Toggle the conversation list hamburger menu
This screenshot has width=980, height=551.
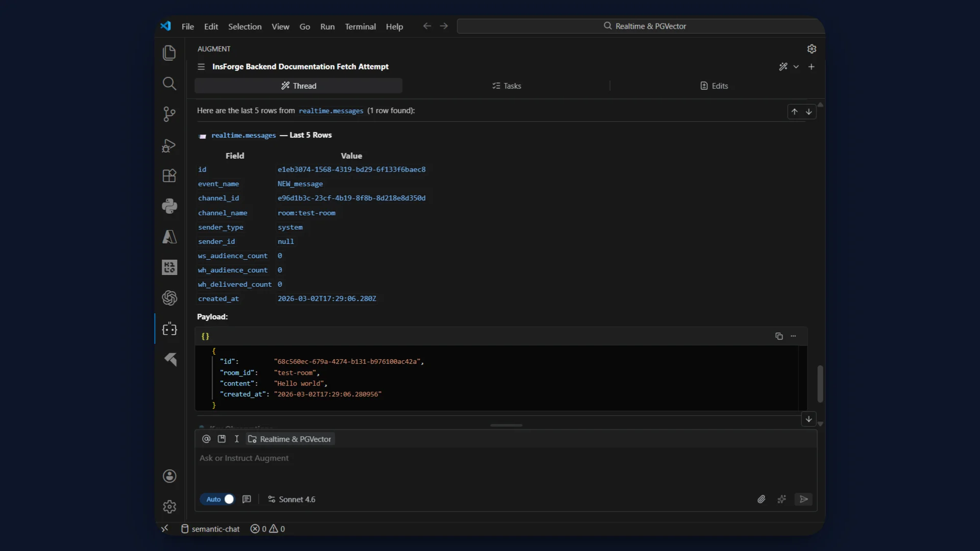click(x=201, y=67)
